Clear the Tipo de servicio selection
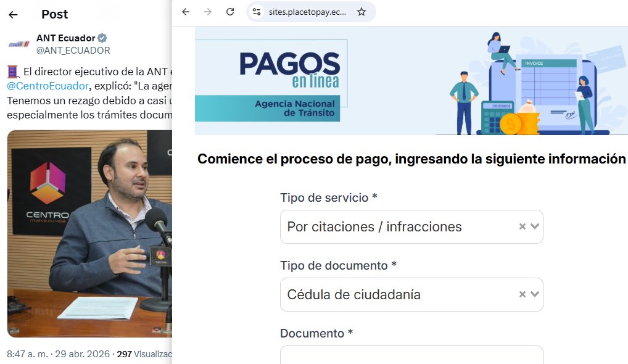 tap(523, 226)
